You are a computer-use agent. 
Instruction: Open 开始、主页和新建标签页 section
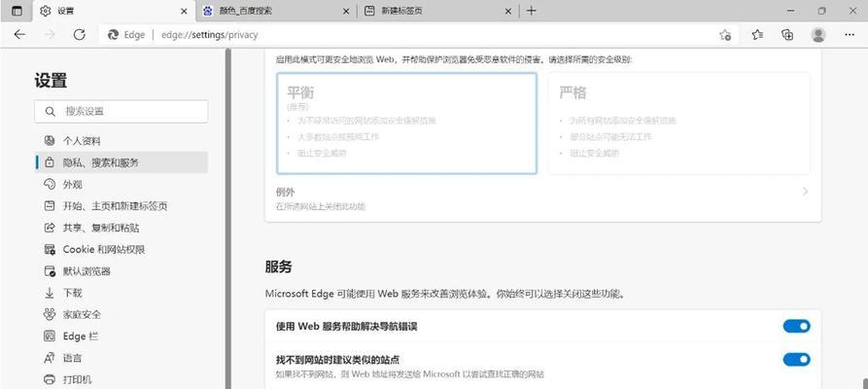[x=122, y=206]
